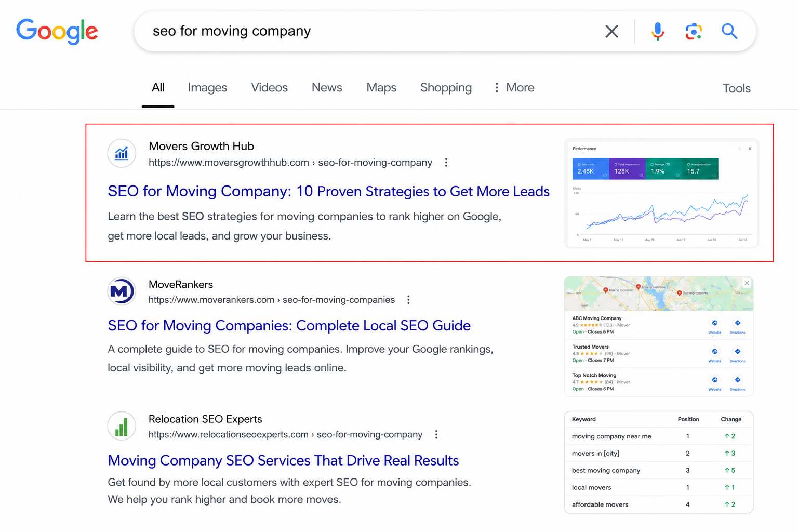798x532 pixels.
Task: Close the map panel with its X
Action: click(x=747, y=283)
